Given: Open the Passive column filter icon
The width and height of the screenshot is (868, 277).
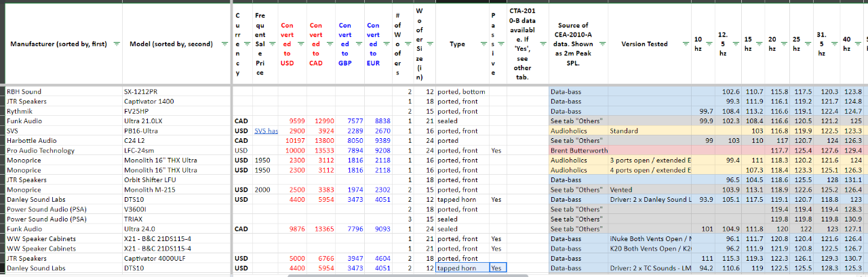Looking at the screenshot, I should 502,44.
